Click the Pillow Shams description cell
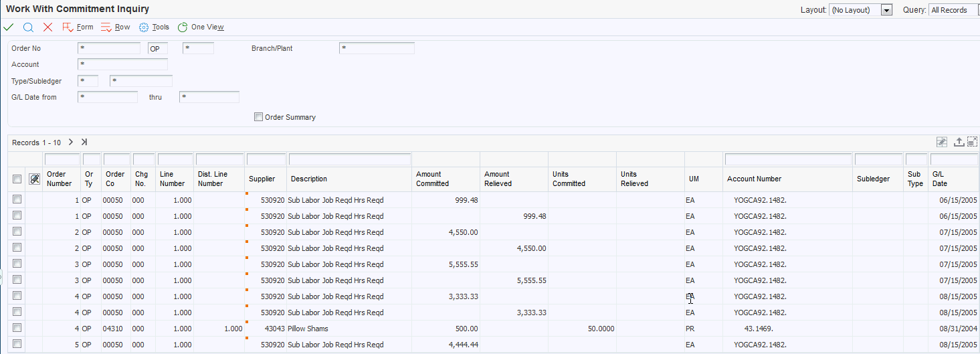The image size is (980, 354). click(349, 329)
